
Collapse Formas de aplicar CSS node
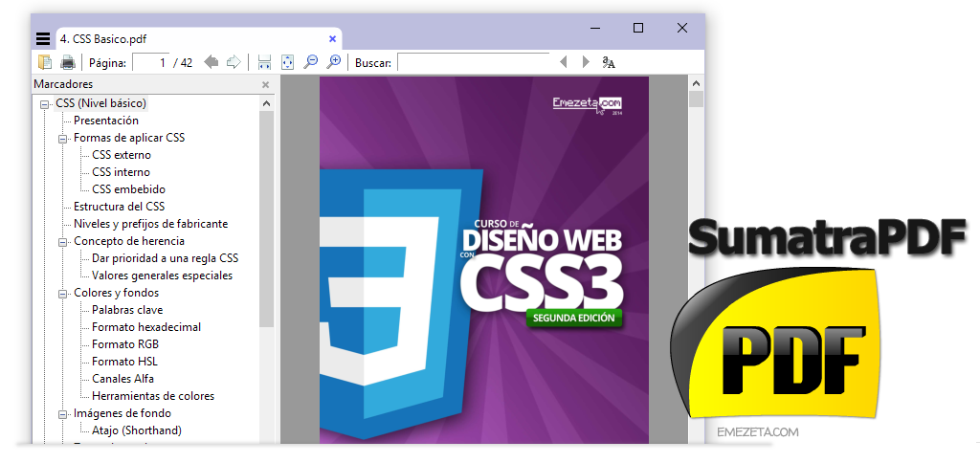coord(62,139)
